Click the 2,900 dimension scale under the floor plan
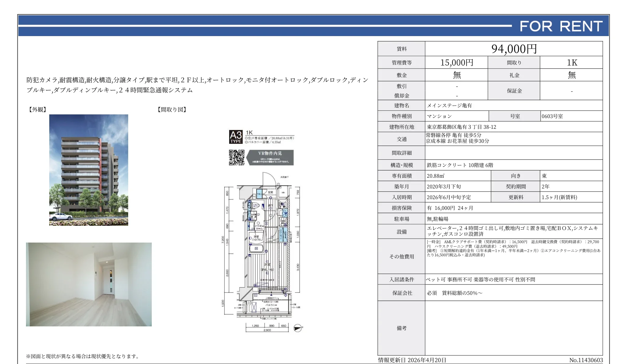The height and width of the screenshot is (364, 629). [267, 330]
